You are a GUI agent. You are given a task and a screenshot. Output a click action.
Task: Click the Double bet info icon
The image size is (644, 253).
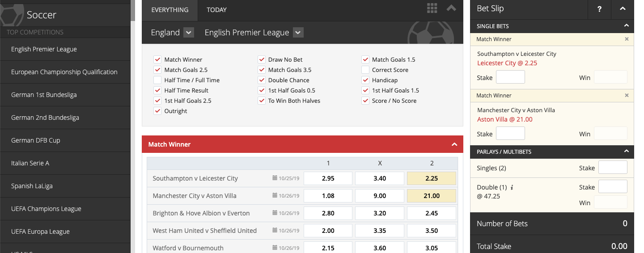[x=512, y=187]
